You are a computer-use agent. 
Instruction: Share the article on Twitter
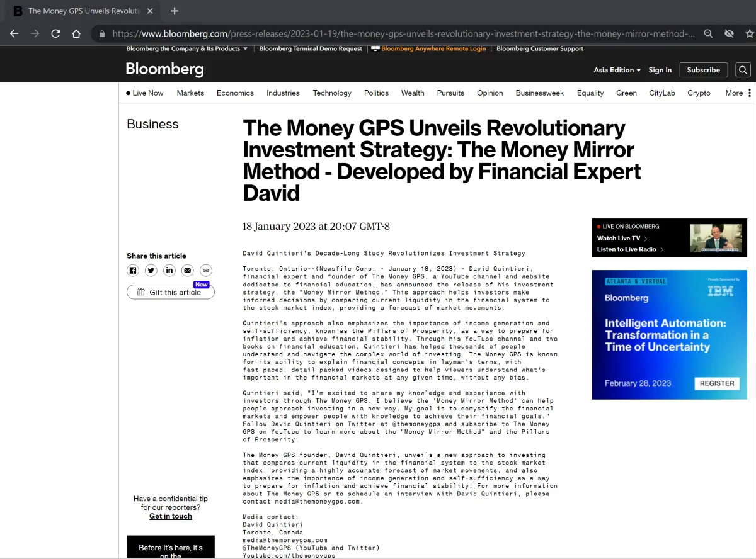pyautogui.click(x=151, y=270)
